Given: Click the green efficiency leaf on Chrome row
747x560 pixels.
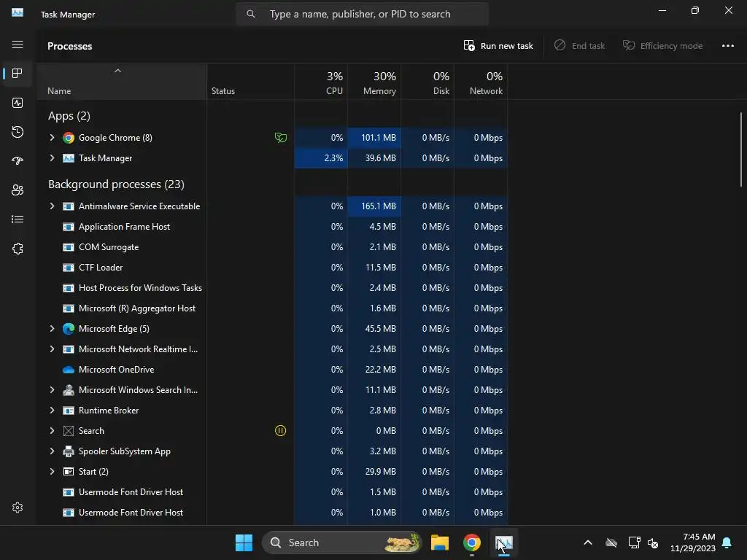Looking at the screenshot, I should pyautogui.click(x=281, y=138).
